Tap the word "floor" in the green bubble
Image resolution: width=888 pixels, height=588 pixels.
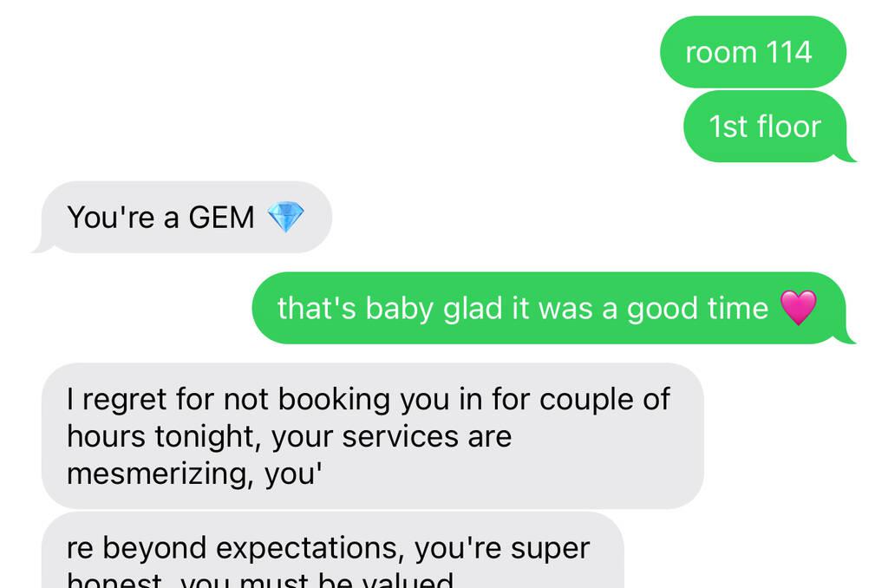[789, 127]
